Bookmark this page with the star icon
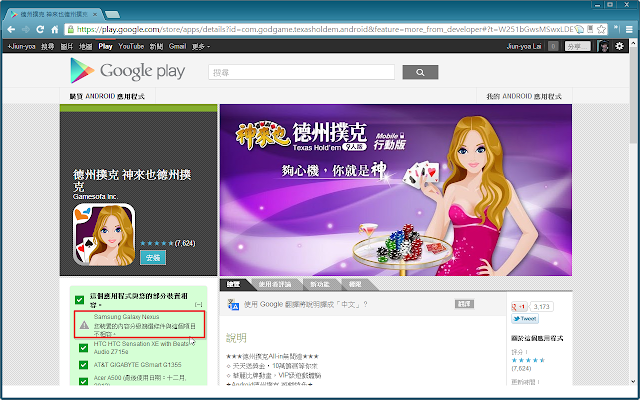 point(601,29)
